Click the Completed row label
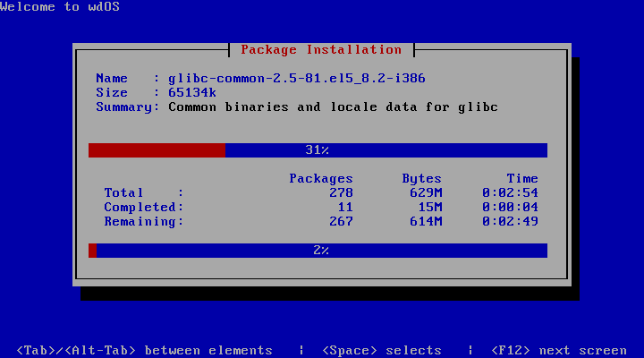This screenshot has height=358, width=644. [x=143, y=208]
